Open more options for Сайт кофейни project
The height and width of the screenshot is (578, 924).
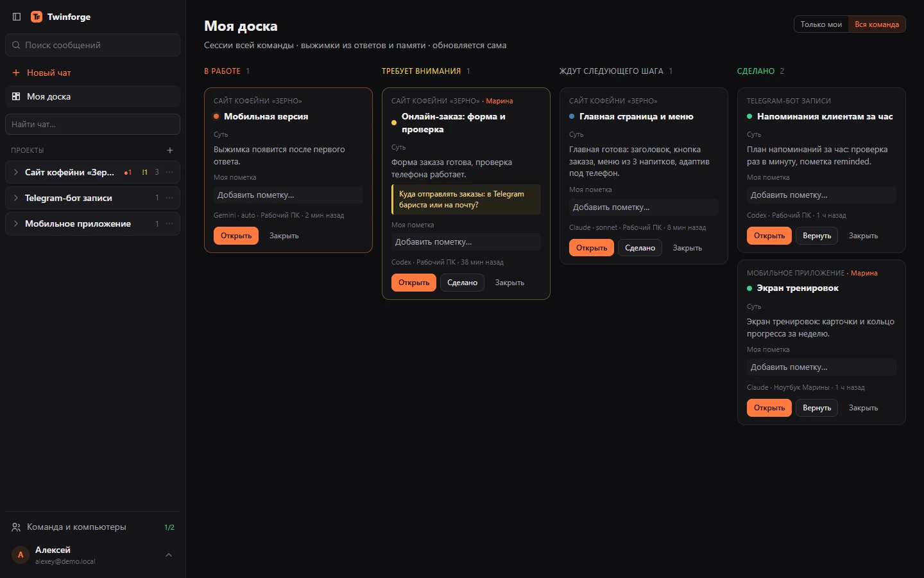169,172
